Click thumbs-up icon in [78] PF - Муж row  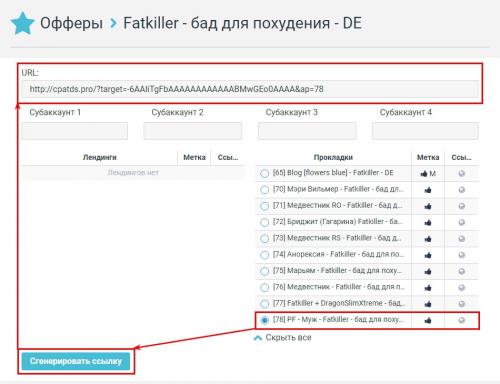click(428, 320)
